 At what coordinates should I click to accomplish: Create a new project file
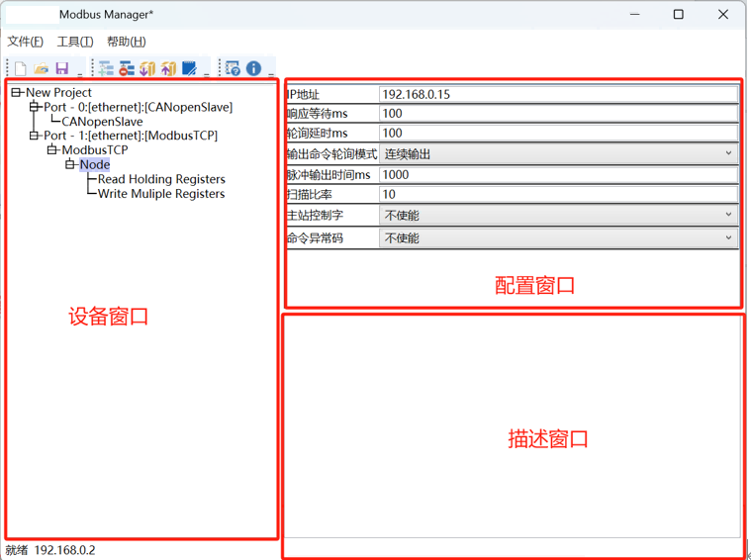point(21,69)
